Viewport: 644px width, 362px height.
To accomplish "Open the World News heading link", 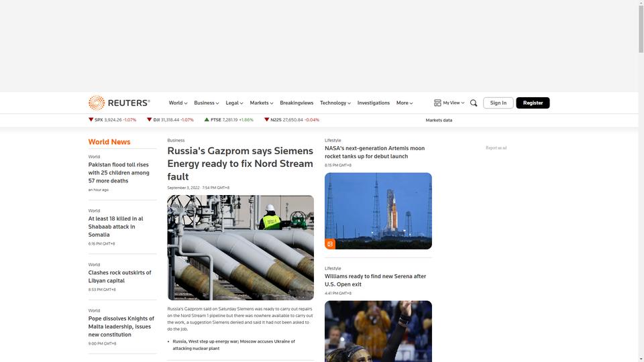I will point(109,142).
